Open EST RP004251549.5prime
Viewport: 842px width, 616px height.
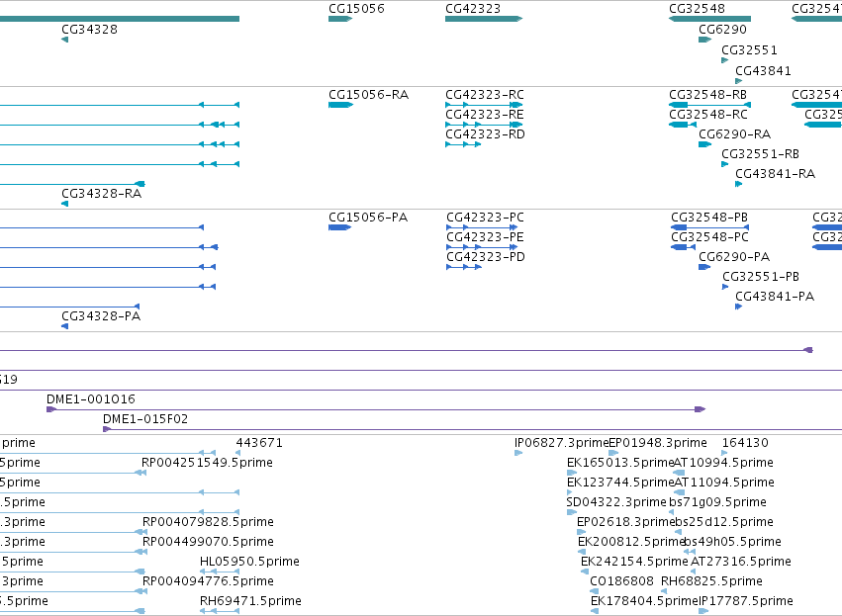click(207, 463)
